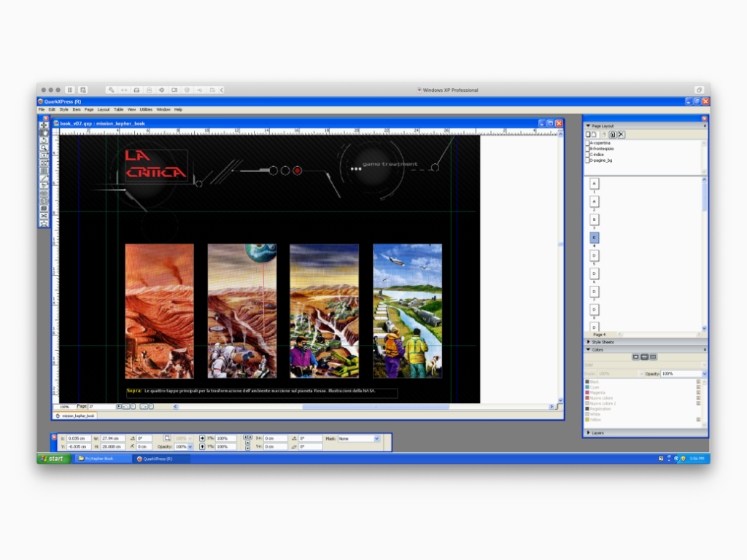
Task: Open the File menu
Action: pyautogui.click(x=42, y=109)
